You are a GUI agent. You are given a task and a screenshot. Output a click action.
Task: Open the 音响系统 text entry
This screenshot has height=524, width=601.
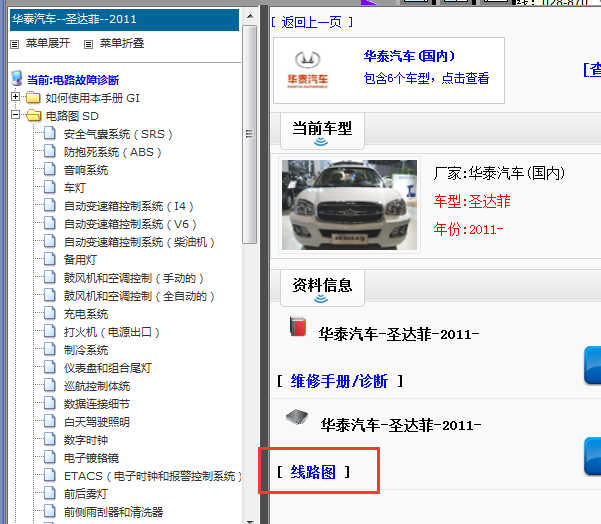(86, 170)
